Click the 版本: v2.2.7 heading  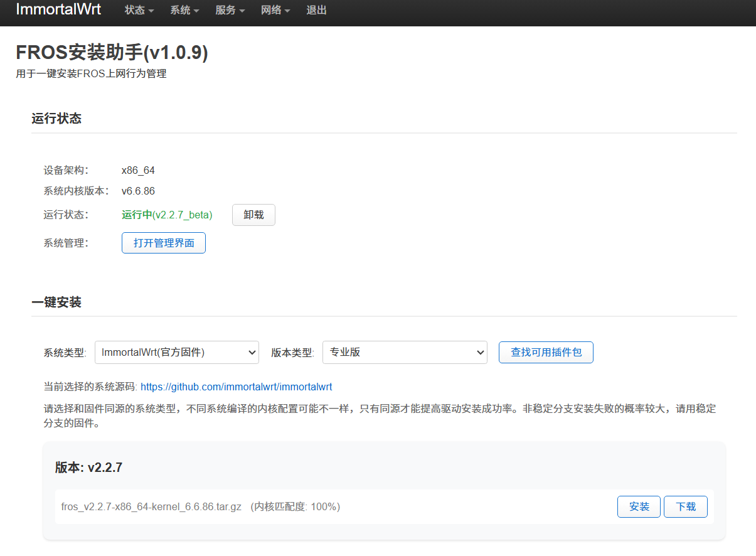88,468
